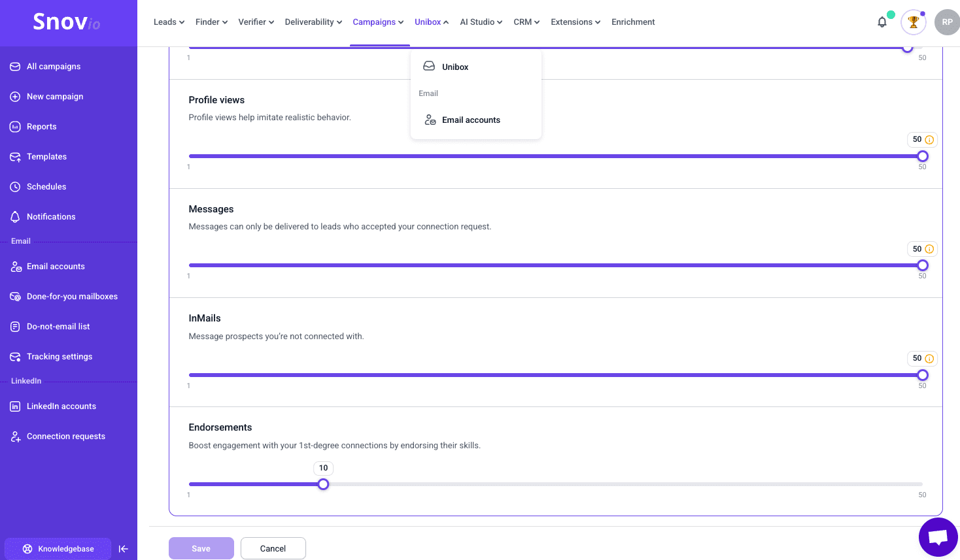Open LinkedIn accounts in the sidebar
This screenshot has height=560, width=960.
pos(61,406)
